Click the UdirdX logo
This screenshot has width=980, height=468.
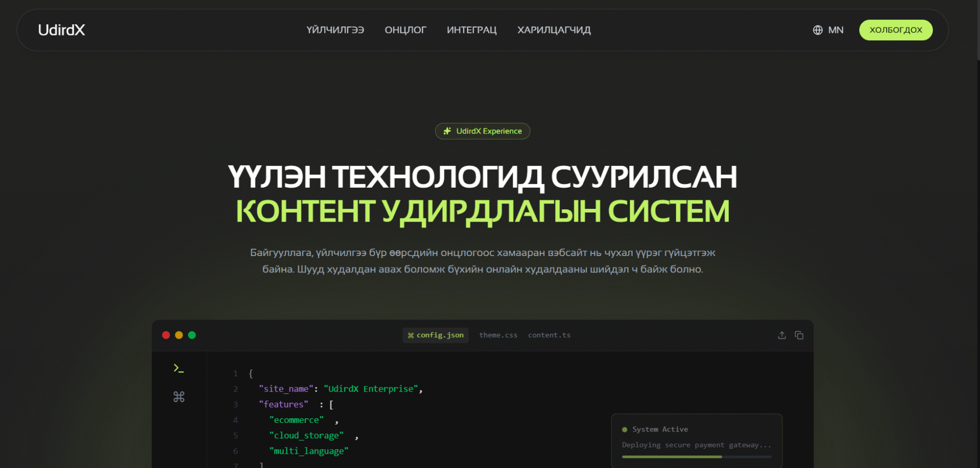pos(61,30)
